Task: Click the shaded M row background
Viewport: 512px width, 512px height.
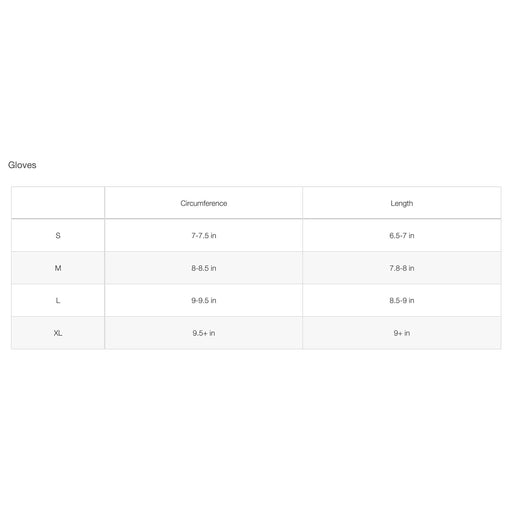Action: [x=256, y=268]
